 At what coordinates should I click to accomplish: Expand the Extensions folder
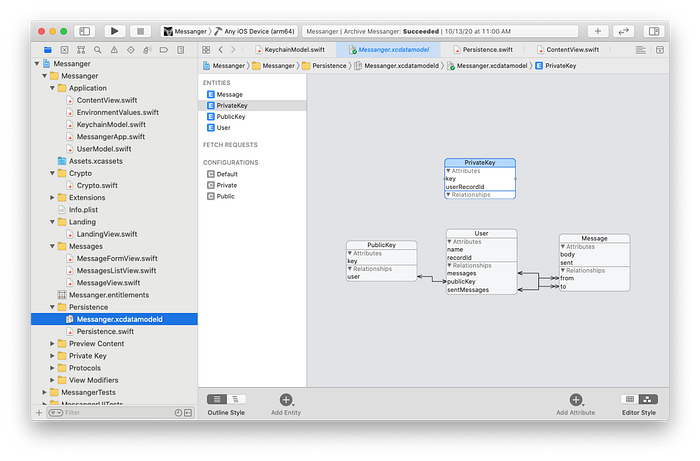pos(52,197)
